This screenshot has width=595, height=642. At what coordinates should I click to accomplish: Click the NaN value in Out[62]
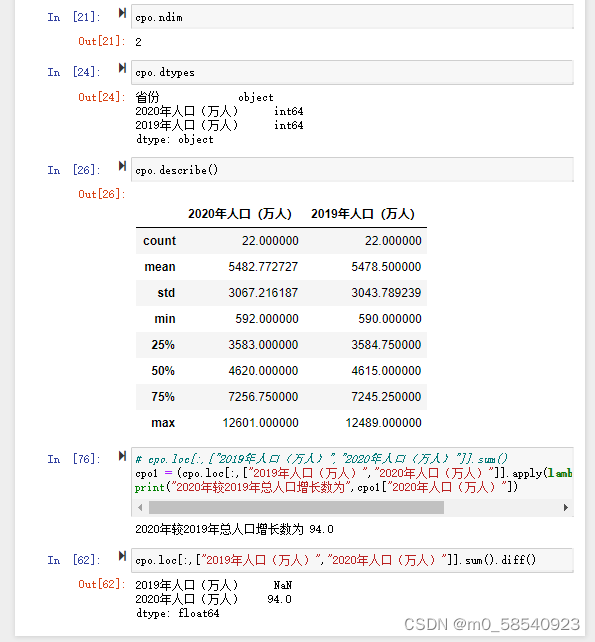(283, 585)
